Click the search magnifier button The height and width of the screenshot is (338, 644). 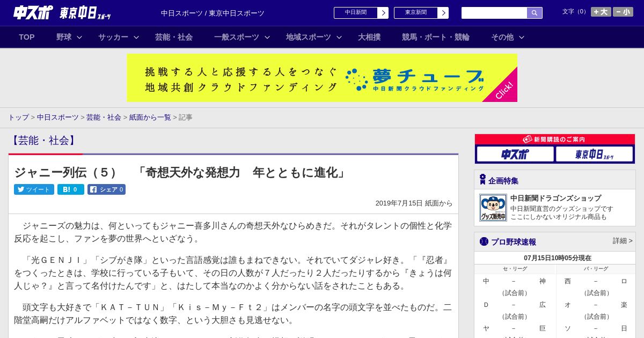(x=535, y=13)
